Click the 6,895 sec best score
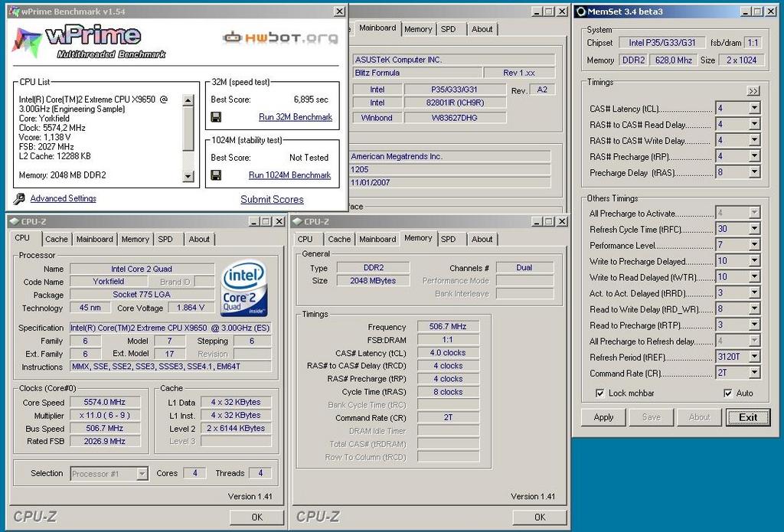 tap(311, 100)
